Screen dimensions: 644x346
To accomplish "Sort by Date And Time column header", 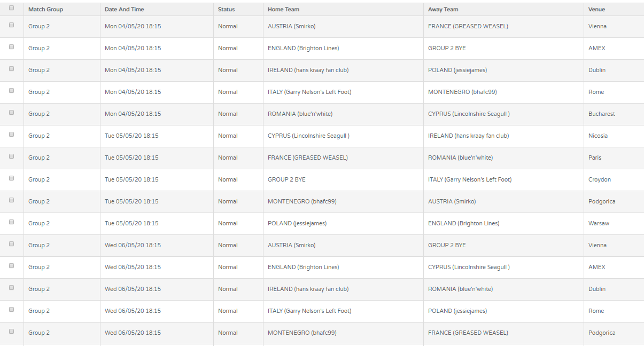I will (124, 9).
